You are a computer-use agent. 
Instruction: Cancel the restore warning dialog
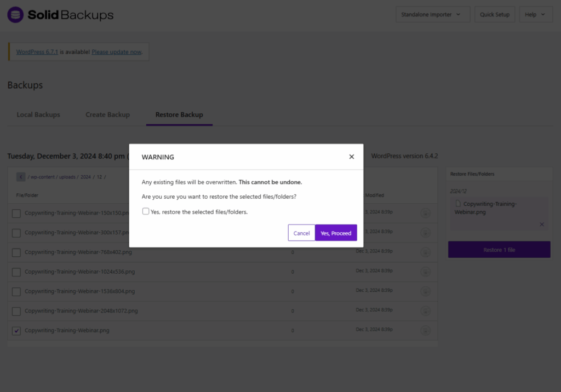[301, 233]
